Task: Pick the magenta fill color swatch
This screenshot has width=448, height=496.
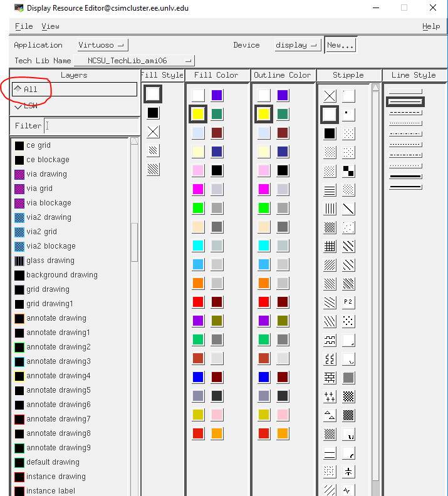Action: click(198, 189)
